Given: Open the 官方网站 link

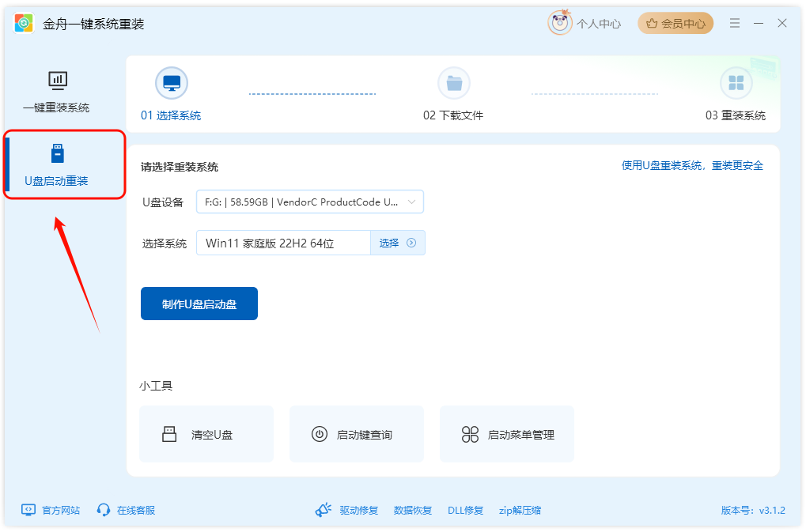Looking at the screenshot, I should point(61,510).
